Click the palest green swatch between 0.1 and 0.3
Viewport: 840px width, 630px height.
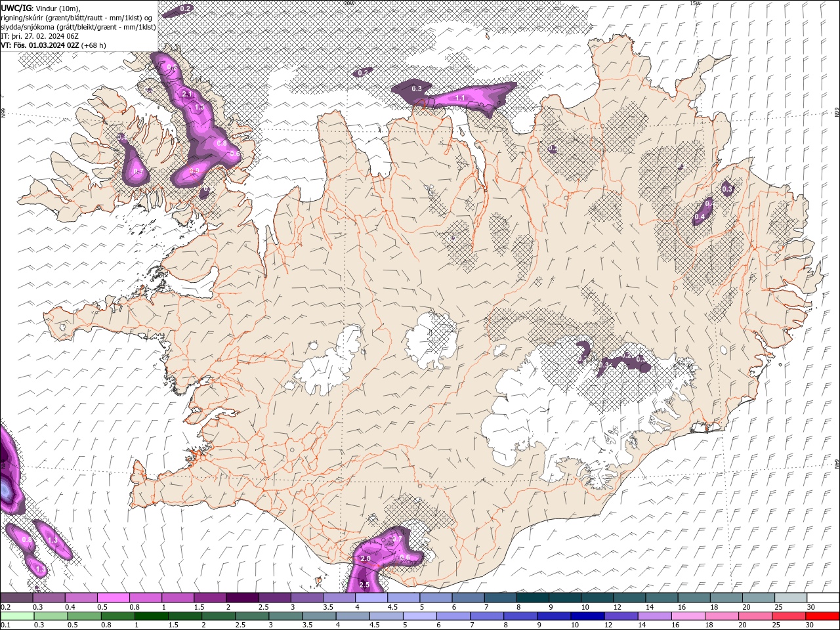(17, 616)
